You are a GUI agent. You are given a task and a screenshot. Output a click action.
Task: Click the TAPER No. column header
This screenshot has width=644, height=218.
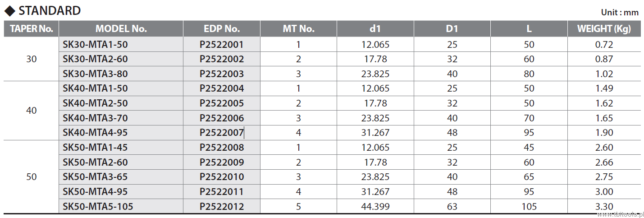point(32,29)
